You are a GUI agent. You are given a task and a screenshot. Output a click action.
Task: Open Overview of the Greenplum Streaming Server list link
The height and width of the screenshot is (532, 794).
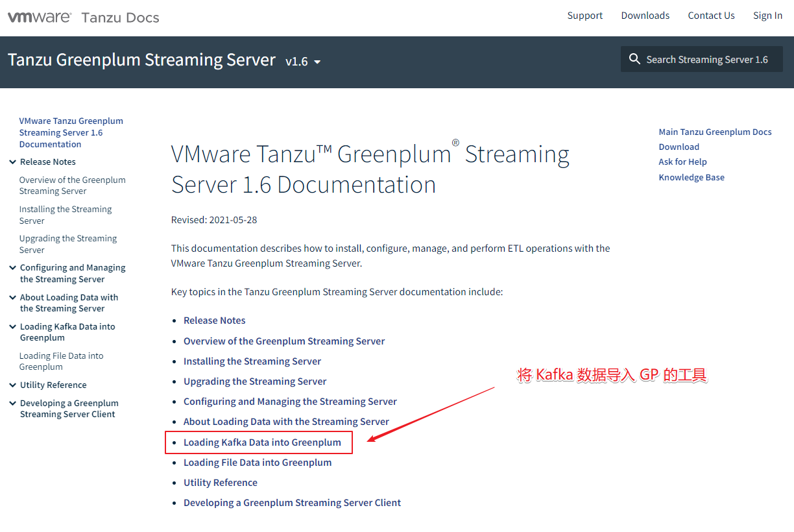[x=284, y=341]
